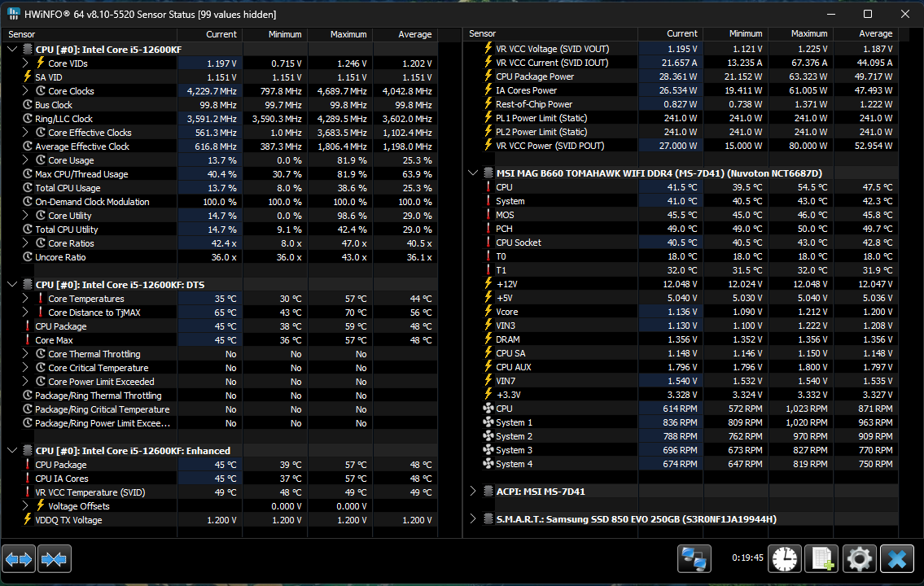
Task: Click the clock reset min/max icon
Action: 786,559
